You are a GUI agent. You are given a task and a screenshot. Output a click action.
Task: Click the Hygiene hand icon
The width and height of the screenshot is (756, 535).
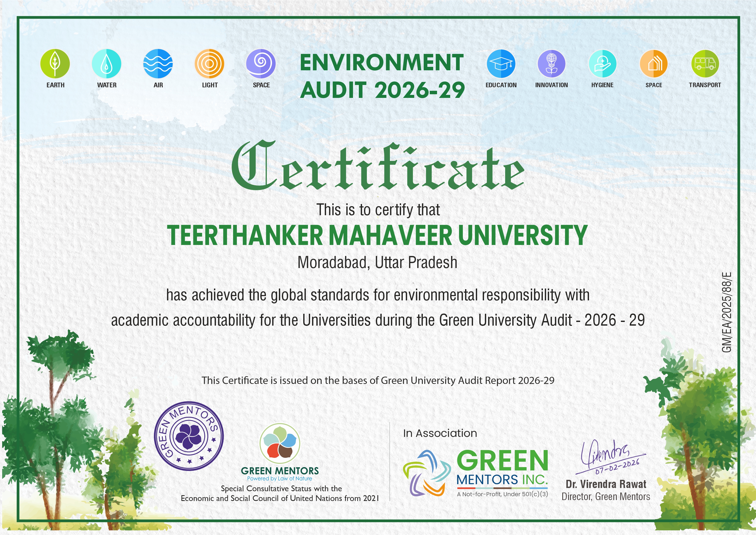point(602,63)
